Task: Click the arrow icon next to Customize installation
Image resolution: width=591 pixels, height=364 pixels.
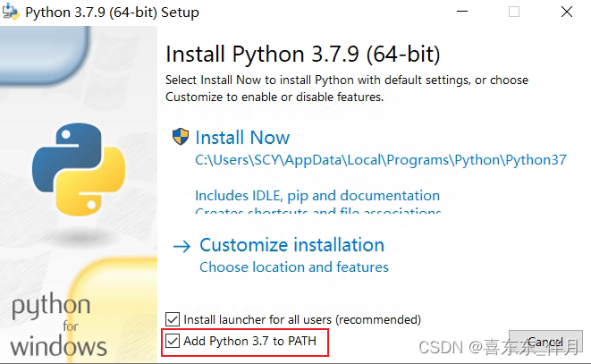Action: (182, 246)
